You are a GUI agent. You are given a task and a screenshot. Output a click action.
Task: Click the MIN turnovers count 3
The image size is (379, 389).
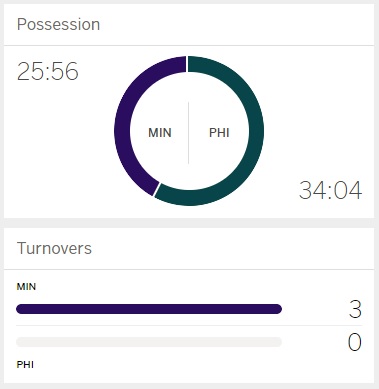[x=355, y=309]
